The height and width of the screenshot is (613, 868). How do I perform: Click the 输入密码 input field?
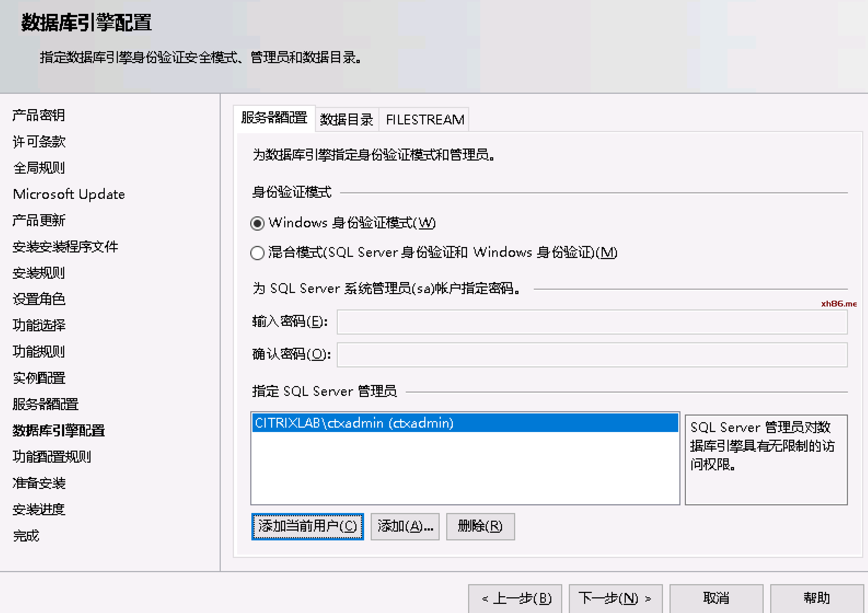pyautogui.click(x=592, y=322)
